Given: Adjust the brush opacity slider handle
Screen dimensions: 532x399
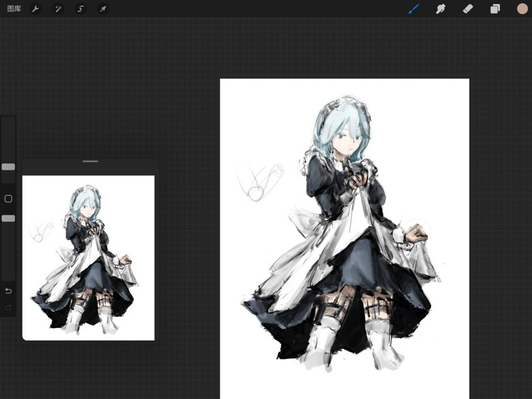Looking at the screenshot, I should coord(8,218).
